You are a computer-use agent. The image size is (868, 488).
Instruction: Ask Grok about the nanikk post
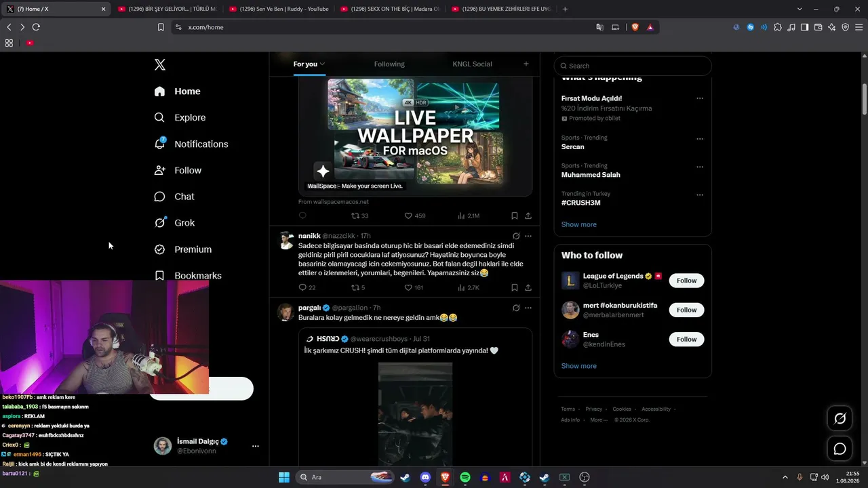coord(516,236)
